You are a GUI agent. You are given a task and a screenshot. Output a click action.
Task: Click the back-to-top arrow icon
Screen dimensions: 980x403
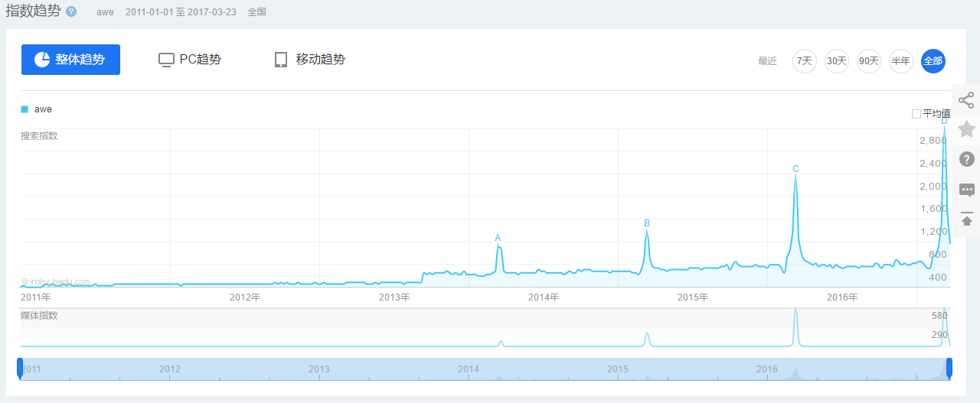point(966,218)
